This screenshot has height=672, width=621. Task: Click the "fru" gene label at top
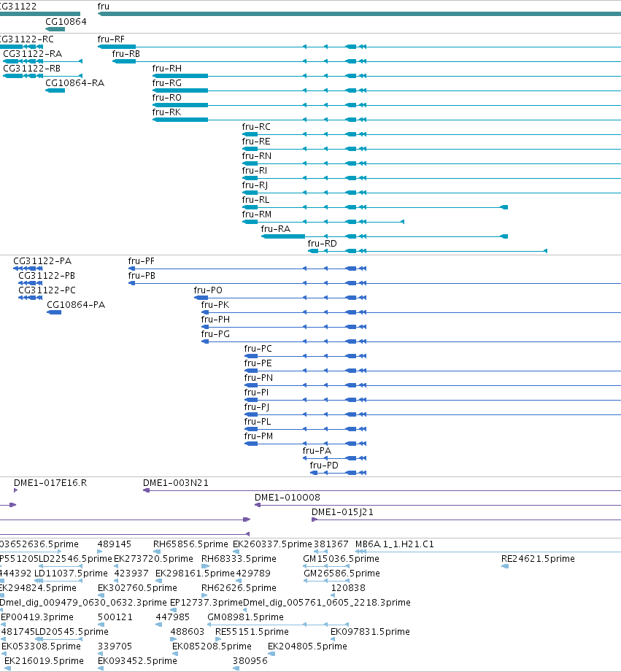tap(104, 7)
